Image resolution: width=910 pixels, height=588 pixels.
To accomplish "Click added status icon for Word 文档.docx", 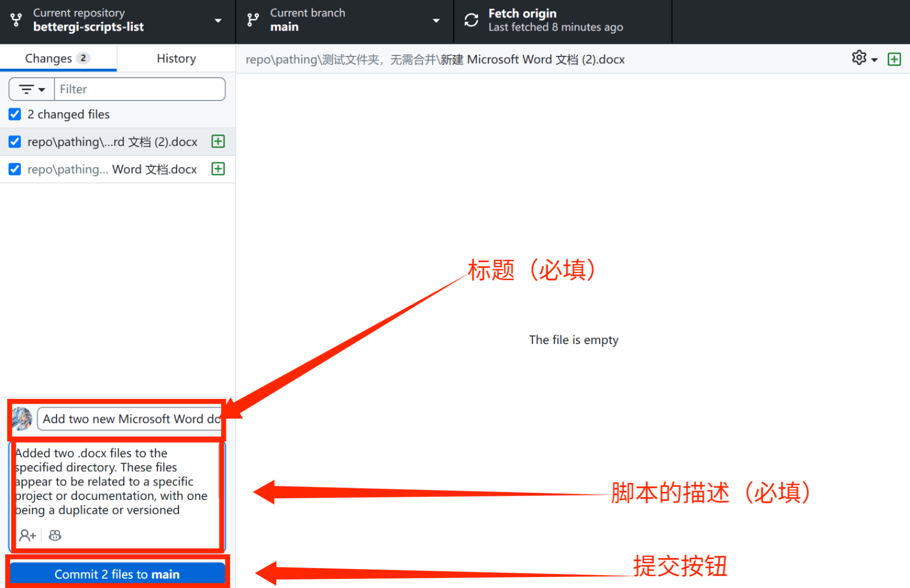I will [x=218, y=169].
